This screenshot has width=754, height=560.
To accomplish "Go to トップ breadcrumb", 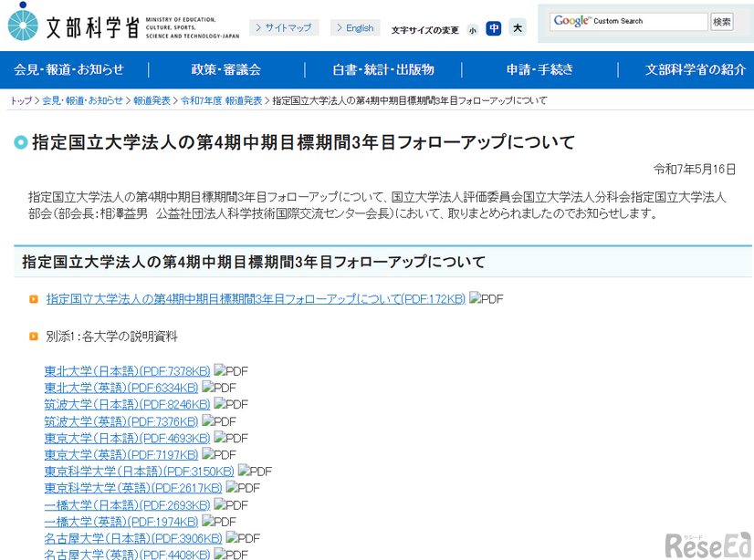I will pyautogui.click(x=21, y=100).
